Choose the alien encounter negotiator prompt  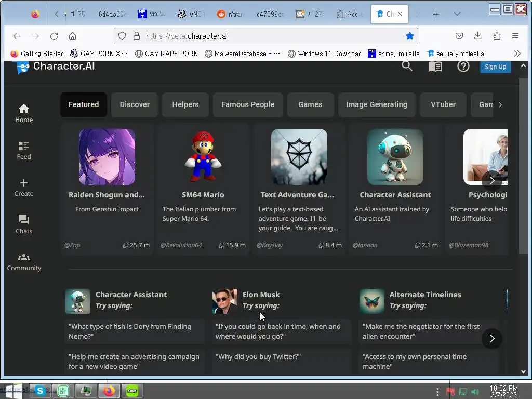pyautogui.click(x=429, y=331)
